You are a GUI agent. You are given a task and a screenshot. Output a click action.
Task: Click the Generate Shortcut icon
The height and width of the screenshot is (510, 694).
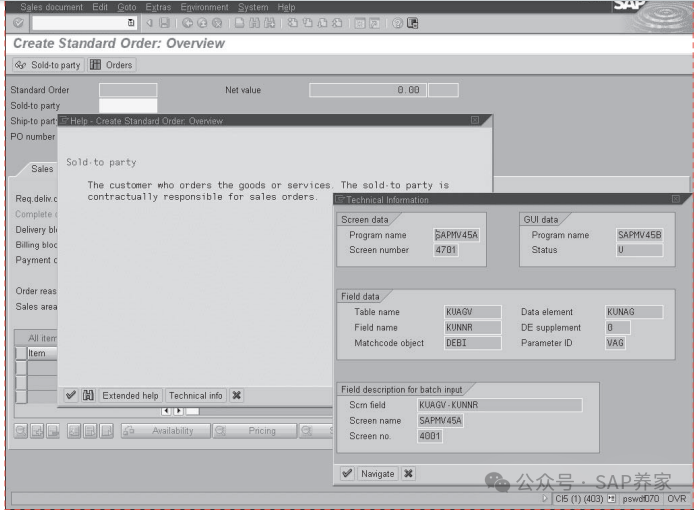(374, 23)
